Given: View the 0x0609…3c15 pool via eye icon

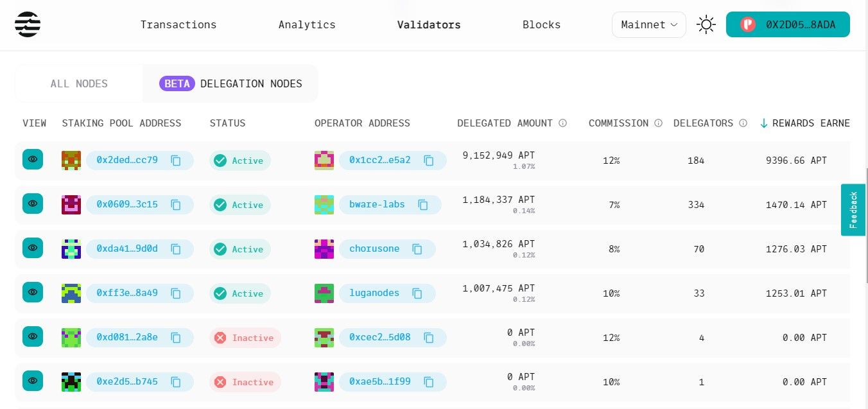Looking at the screenshot, I should (33, 204).
